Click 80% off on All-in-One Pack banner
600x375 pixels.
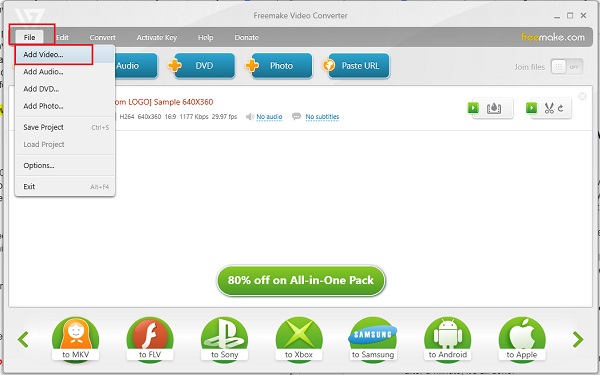click(x=301, y=280)
